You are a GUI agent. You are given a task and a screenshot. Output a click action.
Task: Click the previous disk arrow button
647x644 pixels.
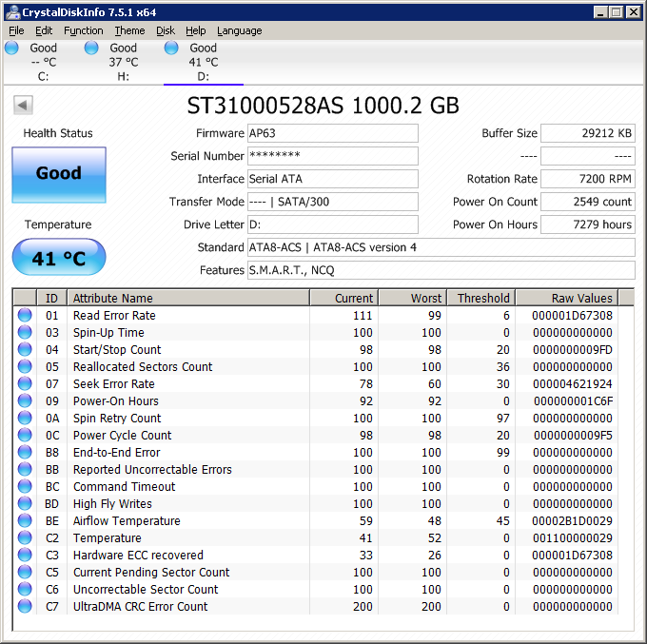(x=23, y=106)
